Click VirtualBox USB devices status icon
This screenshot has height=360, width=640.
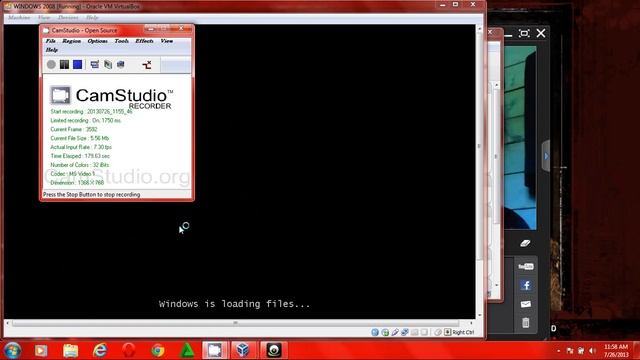395,332
